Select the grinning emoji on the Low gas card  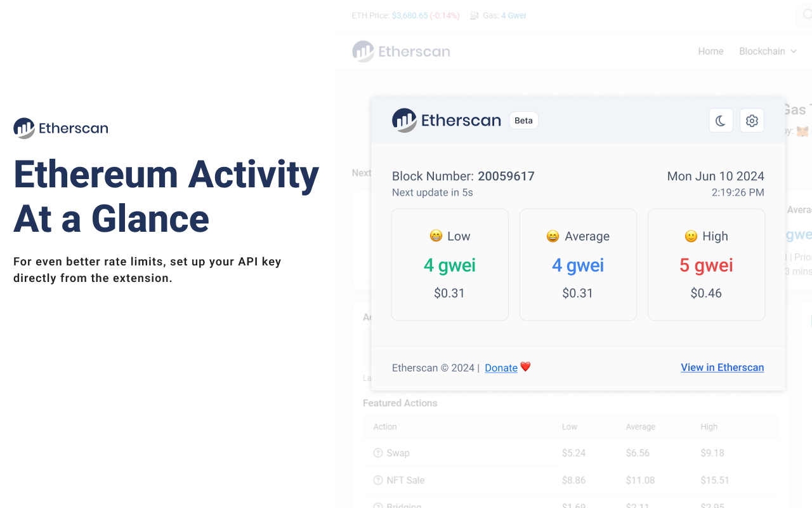coord(435,236)
